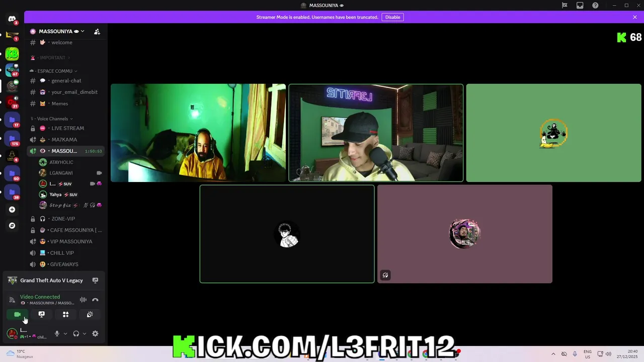Collapse Voice Channels category
The height and width of the screenshot is (362, 644).
51,119
